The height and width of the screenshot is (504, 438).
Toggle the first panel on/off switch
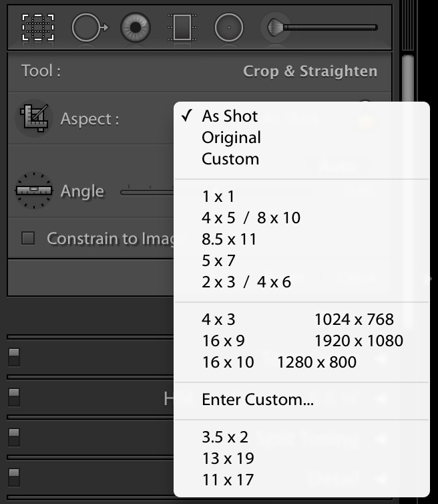click(13, 356)
